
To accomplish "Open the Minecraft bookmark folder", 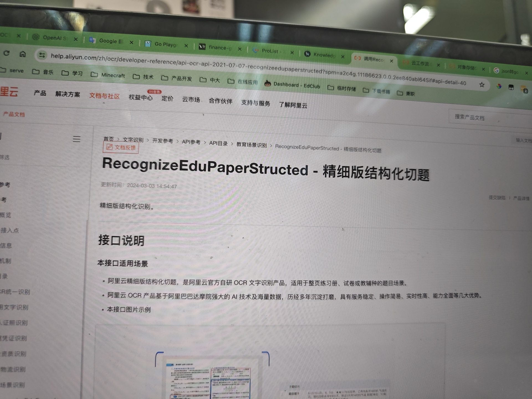I will point(108,75).
